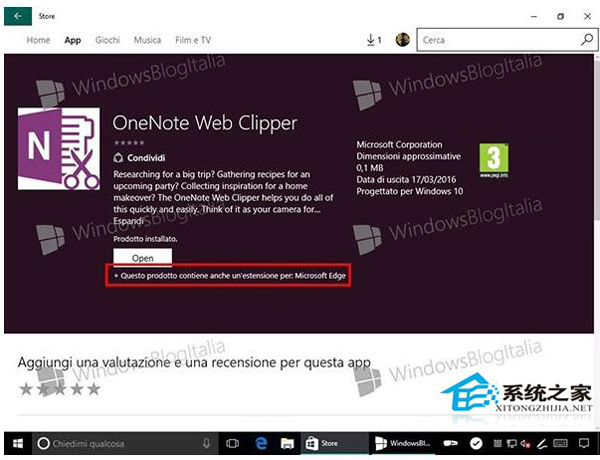Click the 'OneNote Web Clipper' title
The image size is (600, 460).
coord(205,123)
